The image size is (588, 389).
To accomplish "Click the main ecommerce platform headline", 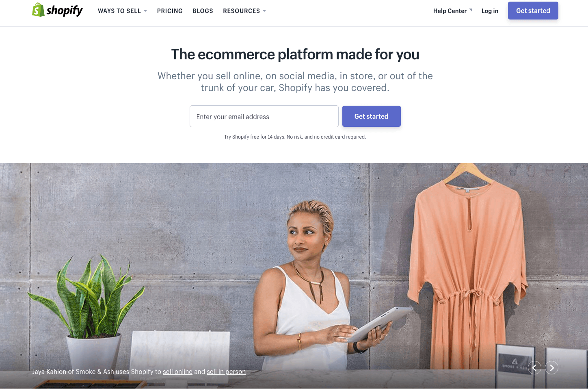I will pyautogui.click(x=295, y=54).
